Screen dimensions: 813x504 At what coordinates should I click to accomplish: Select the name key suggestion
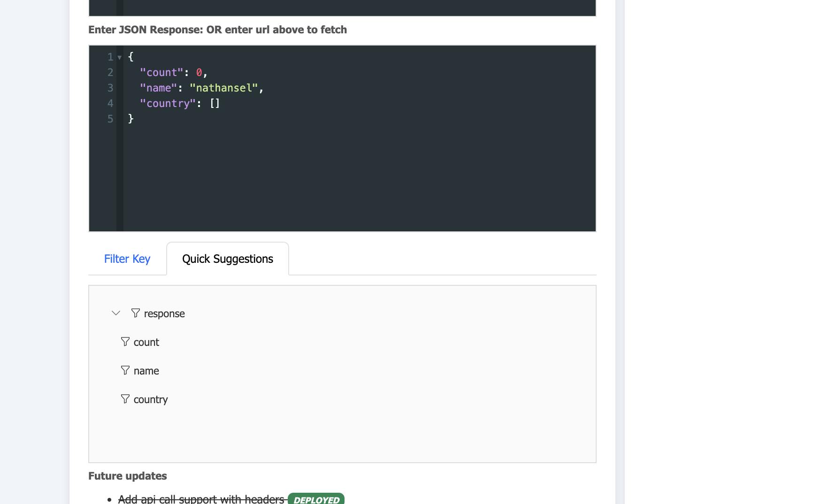(146, 371)
